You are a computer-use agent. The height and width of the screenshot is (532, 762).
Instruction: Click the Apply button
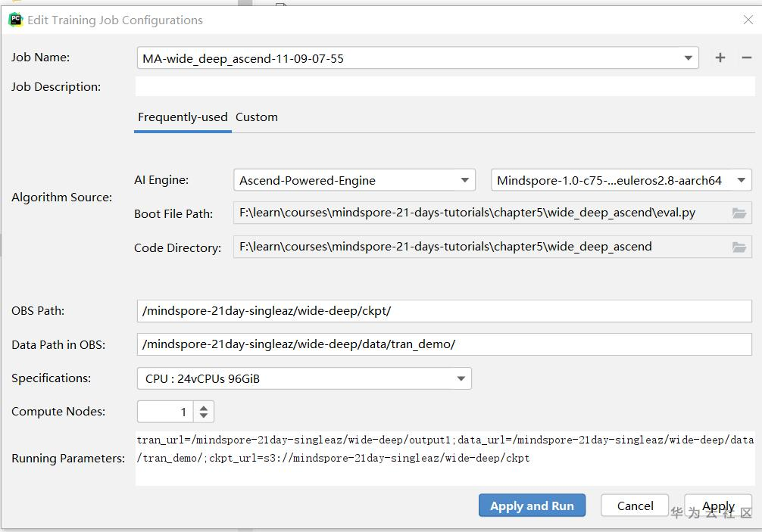click(717, 506)
